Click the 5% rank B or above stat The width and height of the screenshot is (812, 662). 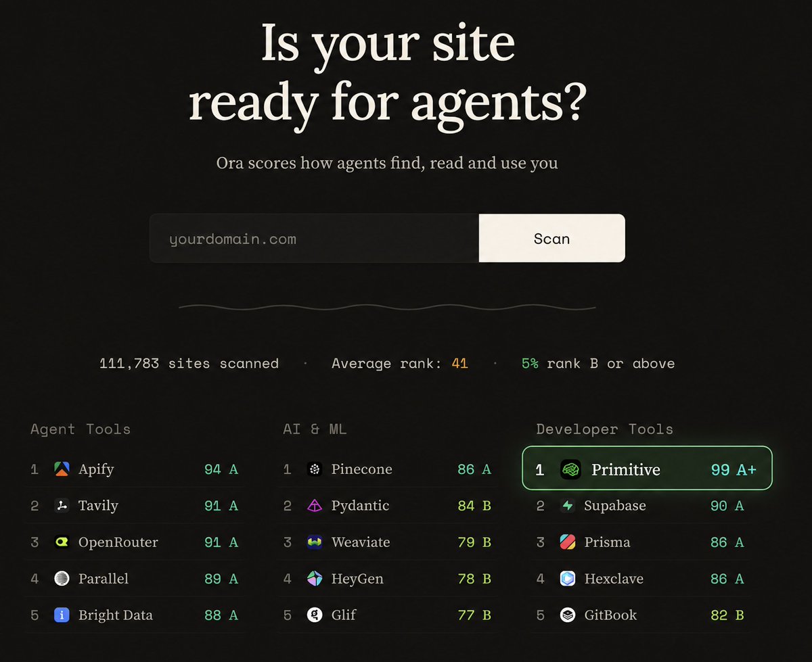pos(598,363)
